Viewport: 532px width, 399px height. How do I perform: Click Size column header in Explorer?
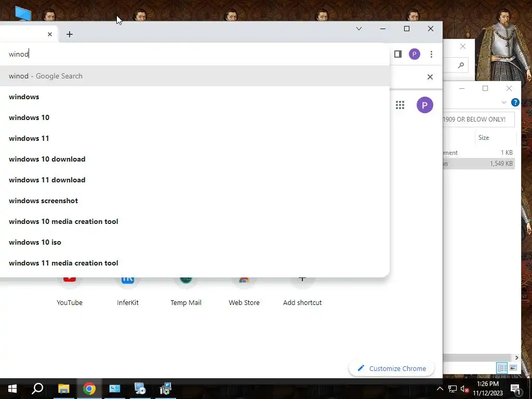tap(495, 137)
